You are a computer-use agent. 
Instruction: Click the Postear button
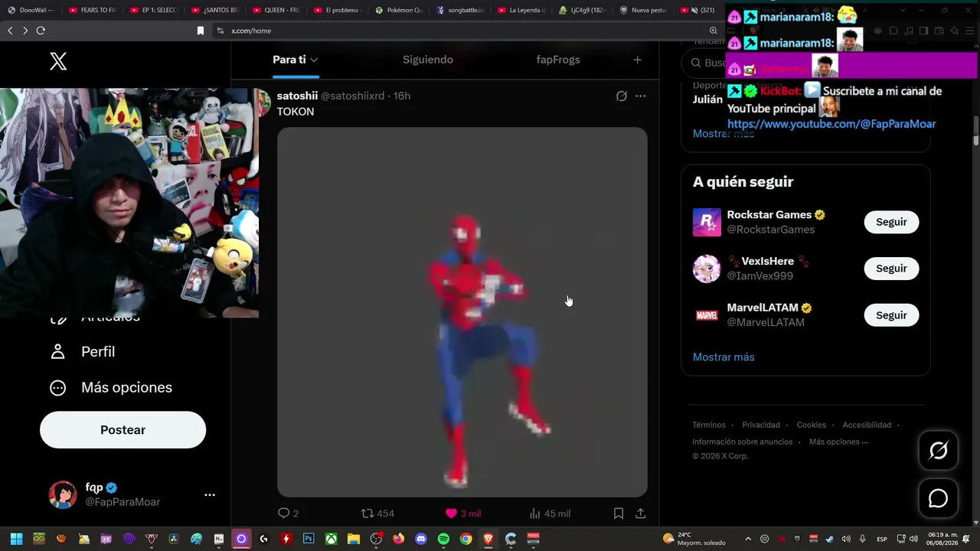click(x=122, y=430)
